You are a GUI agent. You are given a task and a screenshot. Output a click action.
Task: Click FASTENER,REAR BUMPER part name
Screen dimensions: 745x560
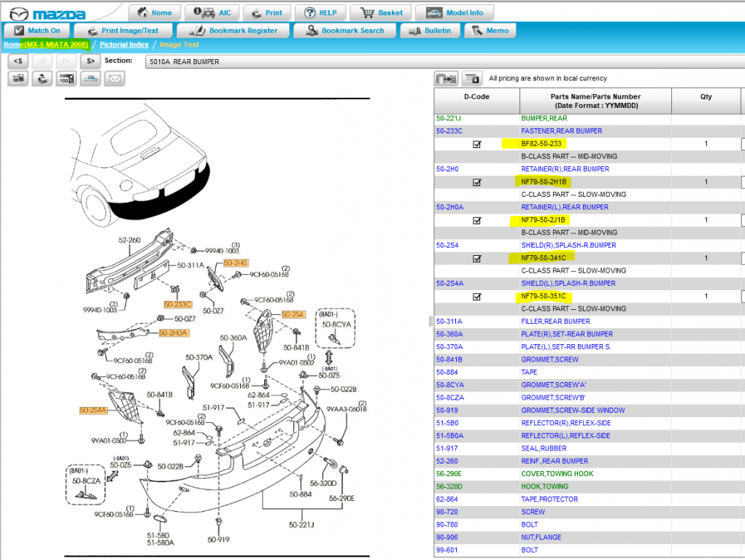562,131
